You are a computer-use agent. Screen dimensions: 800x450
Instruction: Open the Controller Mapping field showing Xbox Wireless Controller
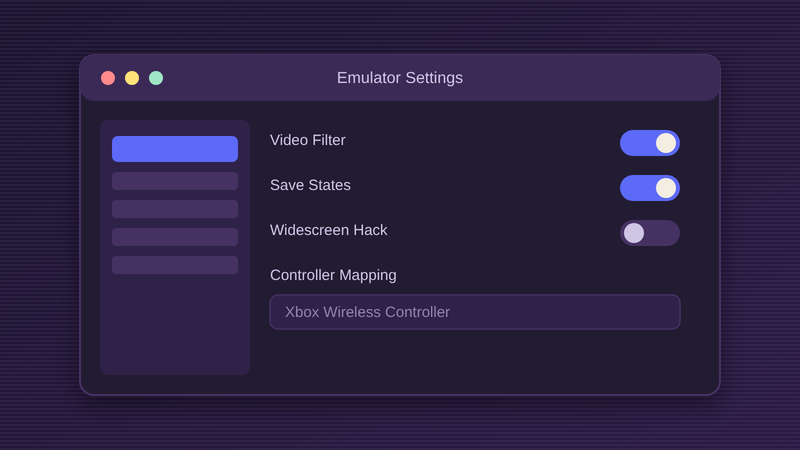[474, 312]
